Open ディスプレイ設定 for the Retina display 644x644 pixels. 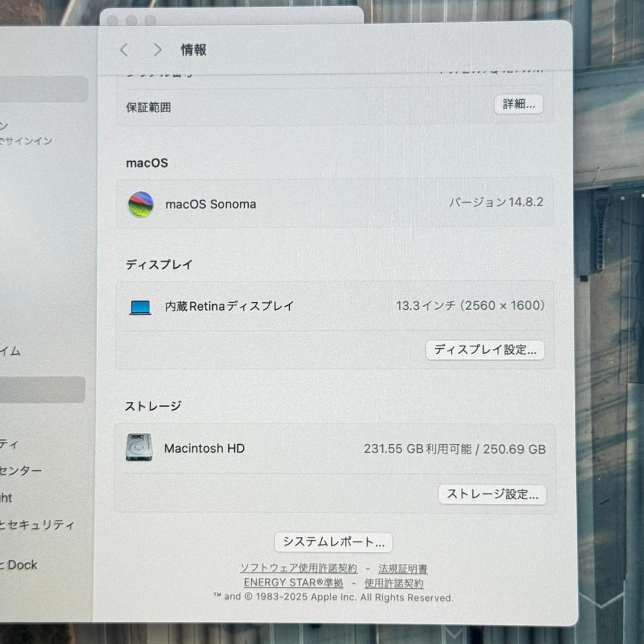485,351
